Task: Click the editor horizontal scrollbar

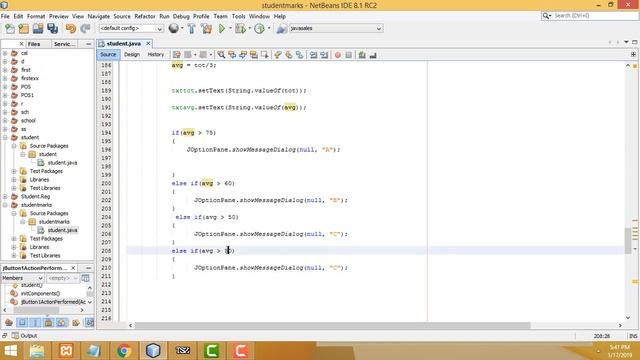Action: pyautogui.click(x=332, y=326)
